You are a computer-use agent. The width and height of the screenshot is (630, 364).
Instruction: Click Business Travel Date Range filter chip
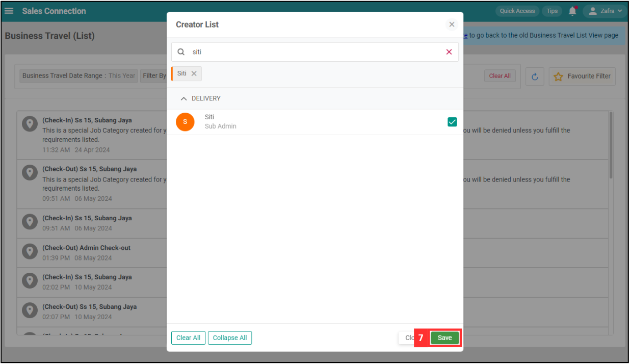click(79, 75)
